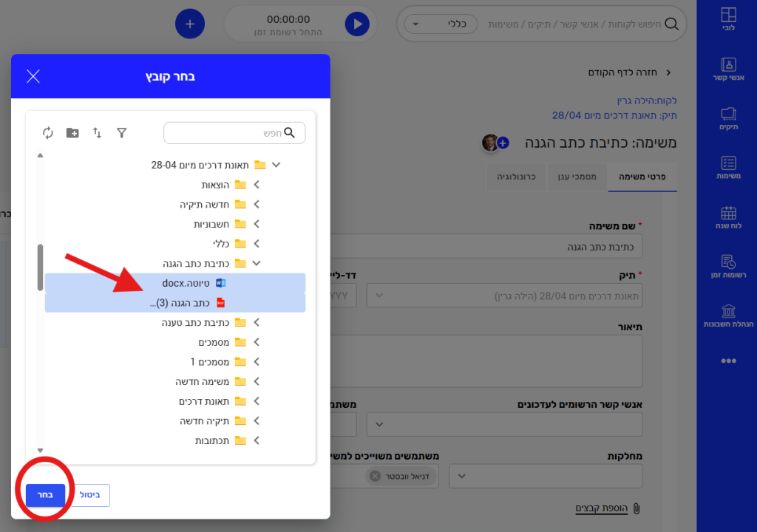Switch to the כרונולוגיה tab
Screen dimensions: 757x532
pos(517,177)
